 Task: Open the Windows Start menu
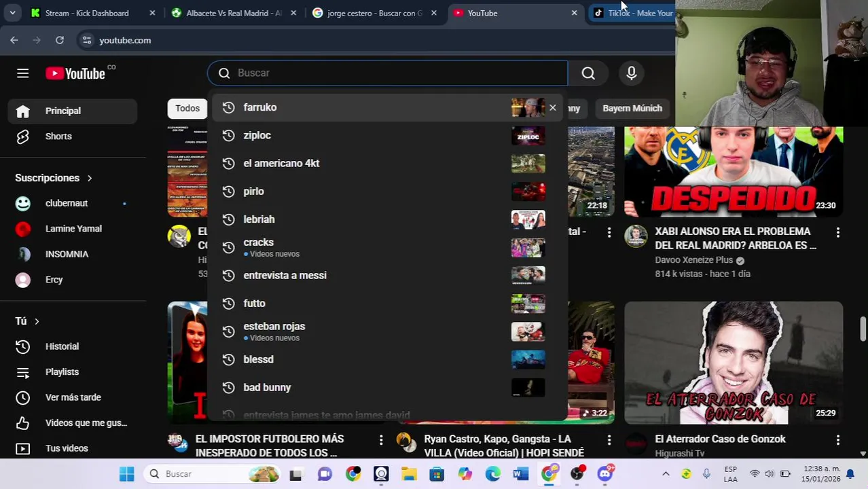point(126,474)
